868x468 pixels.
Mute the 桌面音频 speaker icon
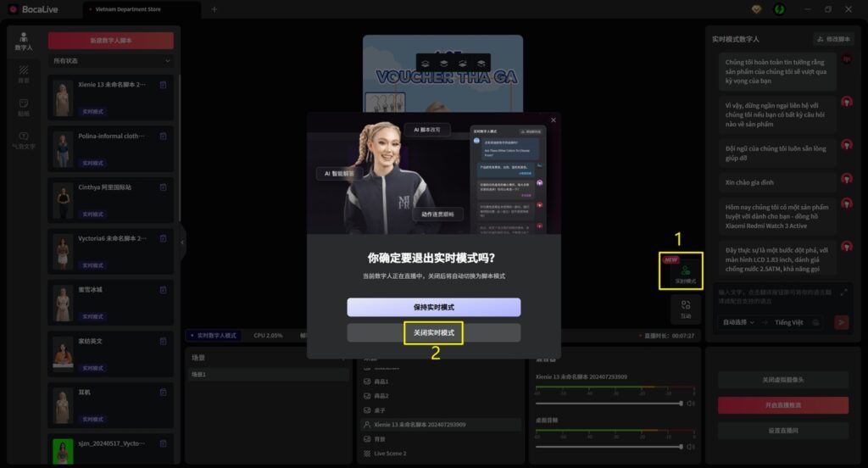pos(690,447)
